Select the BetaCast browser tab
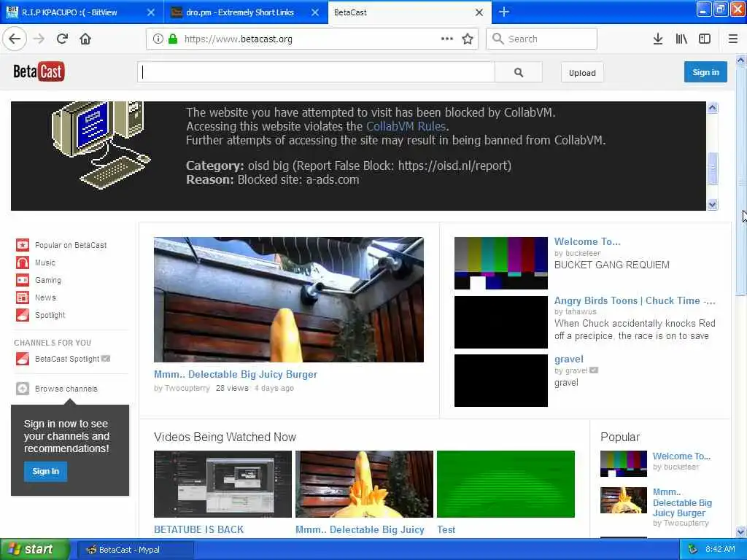Viewport: 747px width, 560px height. tap(409, 12)
